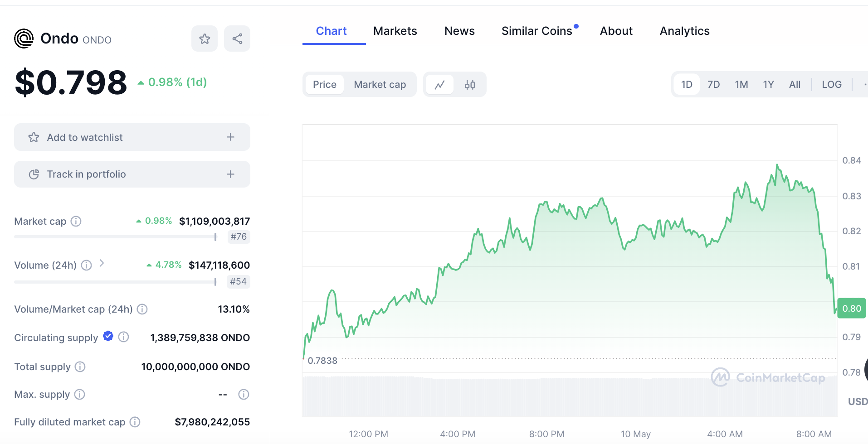Click the Ondo logo icon

pyautogui.click(x=24, y=39)
